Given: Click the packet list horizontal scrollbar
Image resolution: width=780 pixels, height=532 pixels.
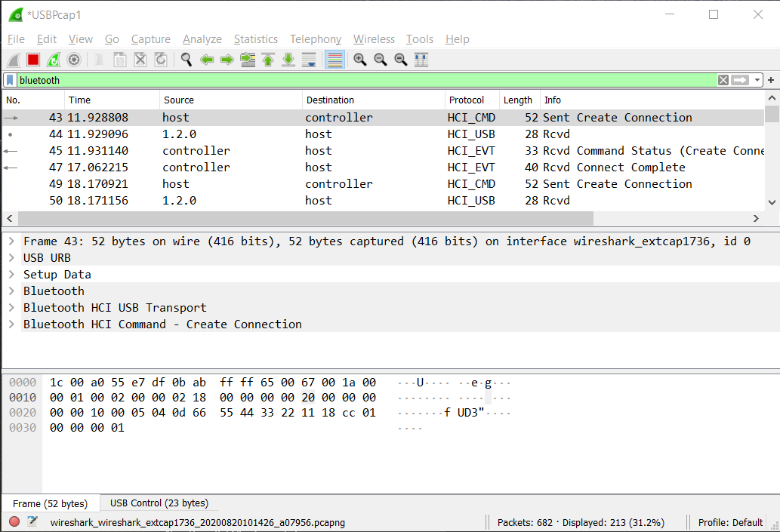Looking at the screenshot, I should [306, 218].
